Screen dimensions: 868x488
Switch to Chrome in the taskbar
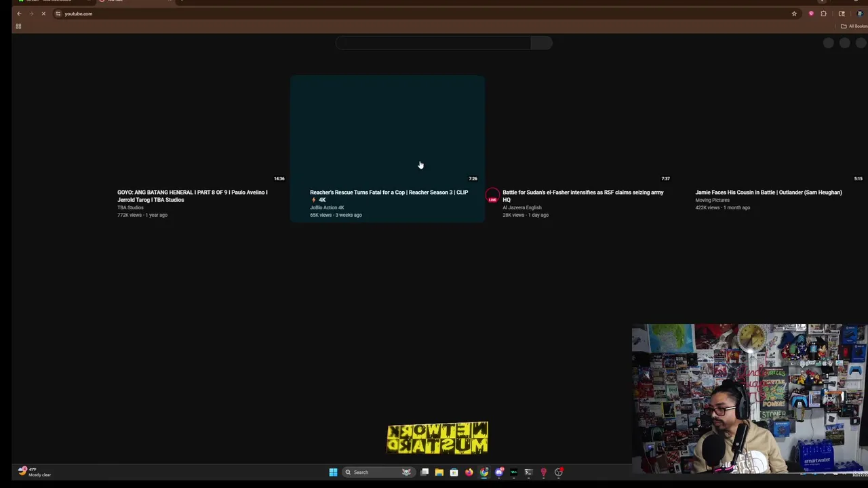click(x=484, y=472)
